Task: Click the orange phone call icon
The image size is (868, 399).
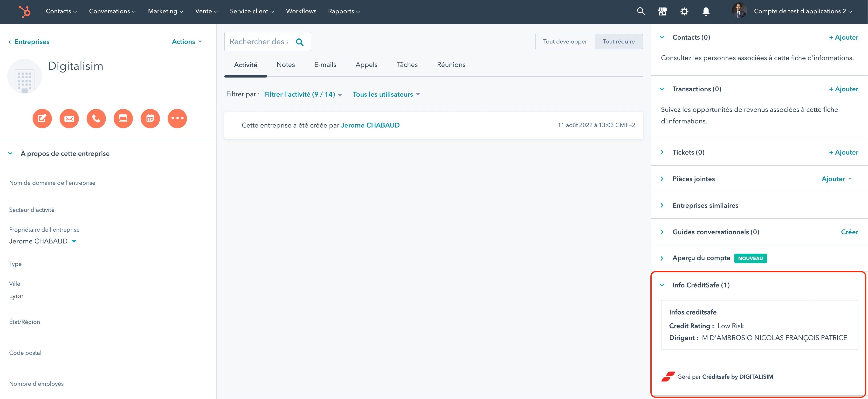Action: tap(96, 118)
